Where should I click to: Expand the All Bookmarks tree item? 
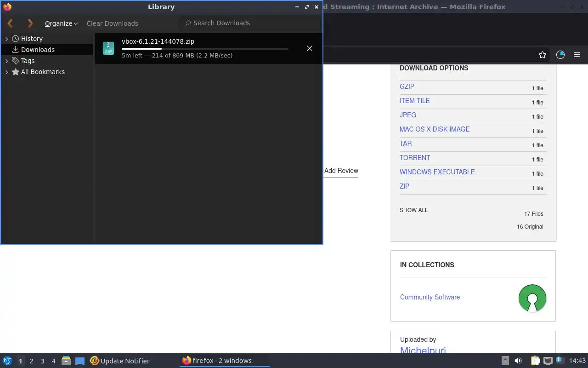coord(6,72)
